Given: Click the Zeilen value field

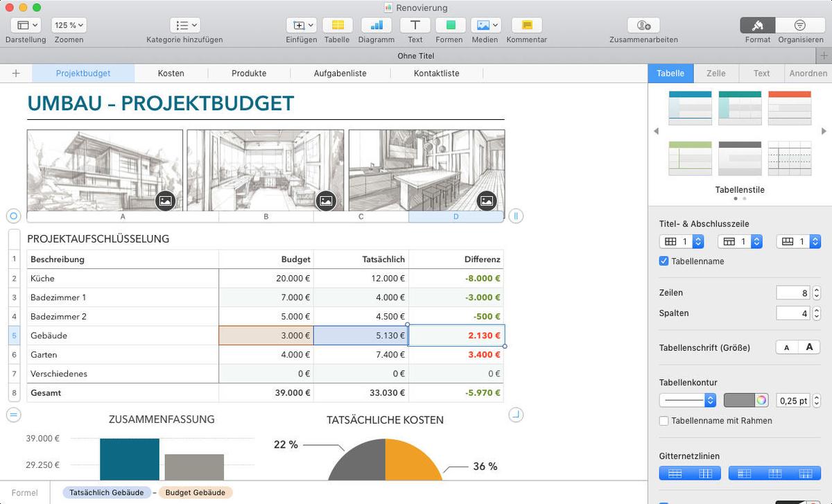Looking at the screenshot, I should (x=793, y=293).
